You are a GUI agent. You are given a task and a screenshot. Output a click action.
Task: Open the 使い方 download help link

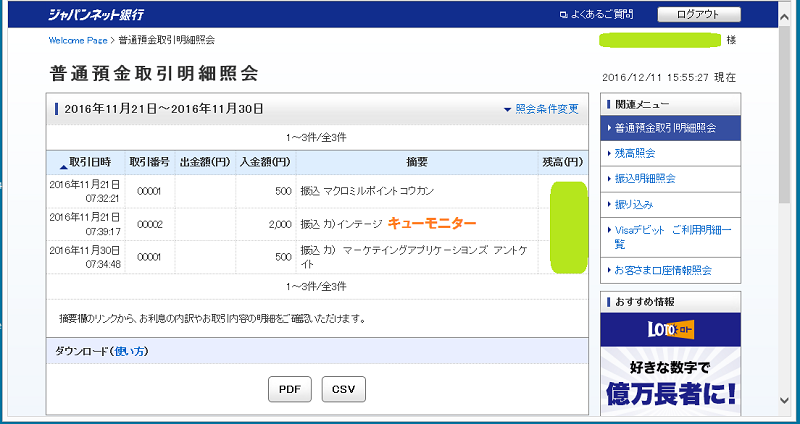click(x=130, y=351)
